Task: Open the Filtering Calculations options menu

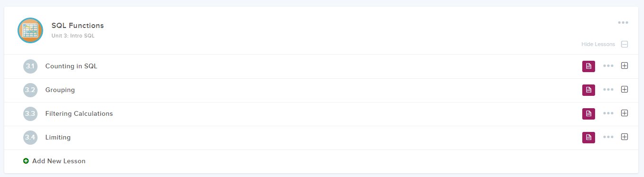Action: click(x=608, y=113)
